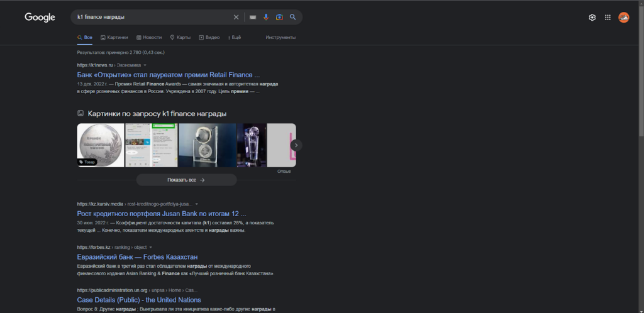Open the Банк «Открытие» Retail Finance result
Viewport: 644px width, 313px height.
[169, 75]
